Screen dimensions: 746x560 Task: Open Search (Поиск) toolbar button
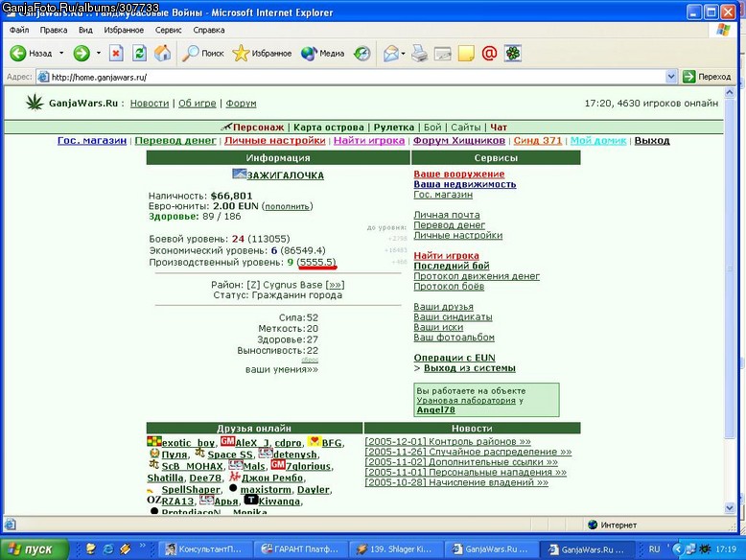pos(203,54)
